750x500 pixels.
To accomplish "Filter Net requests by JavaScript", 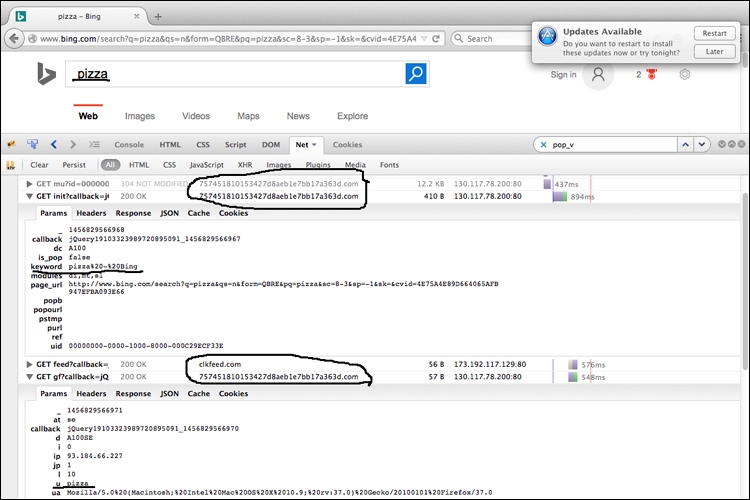I will click(206, 165).
